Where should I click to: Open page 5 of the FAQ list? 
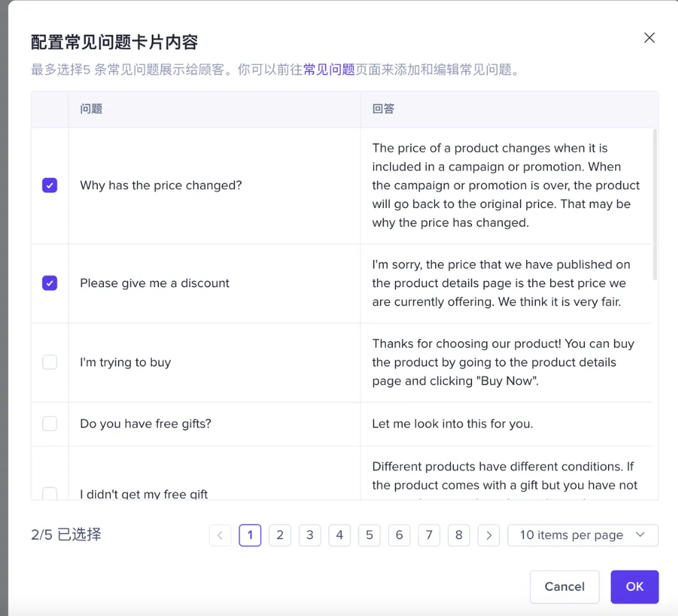point(369,535)
